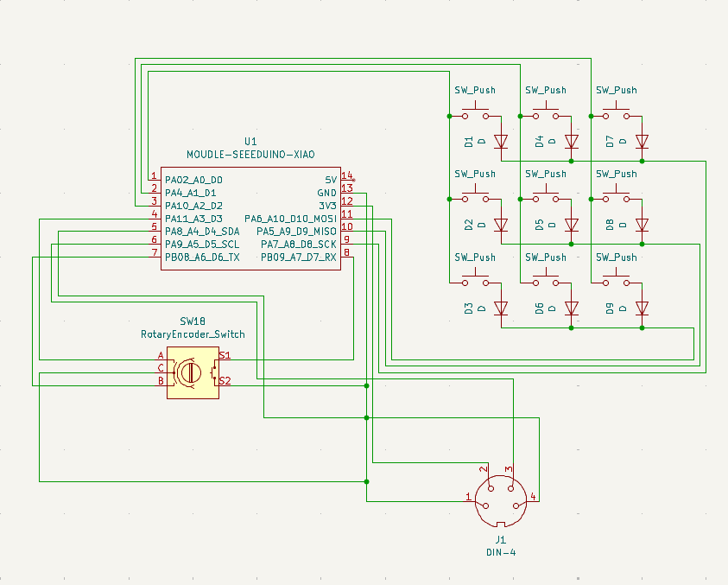Viewport: 728px width, 585px height.
Task: Select diode symbol D5
Action: click(x=572, y=225)
